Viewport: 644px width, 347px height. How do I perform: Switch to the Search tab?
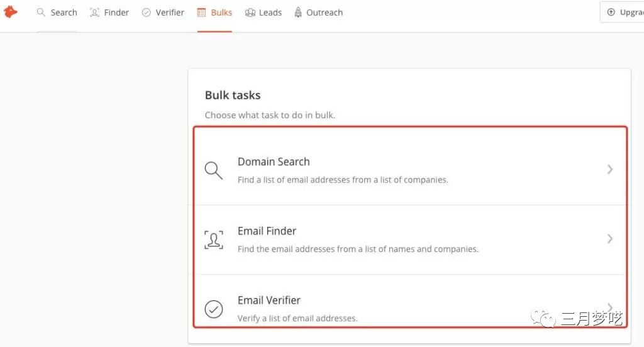pos(64,13)
